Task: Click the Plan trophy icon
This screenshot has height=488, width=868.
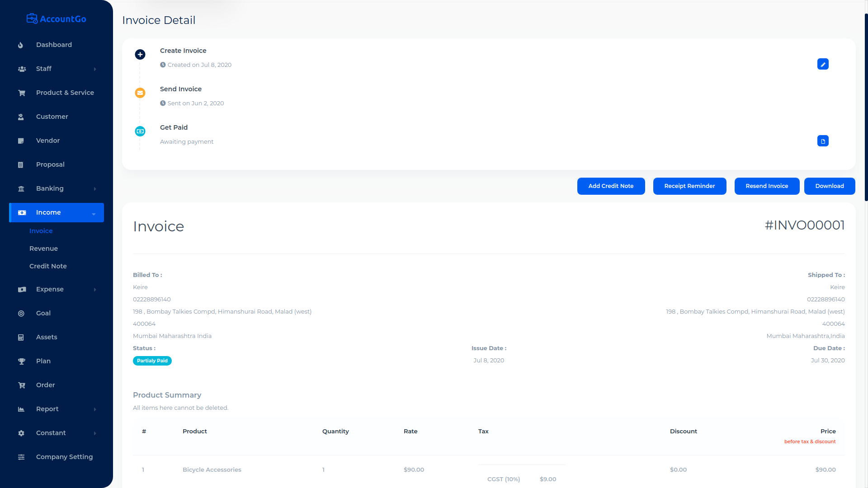Action: point(21,361)
